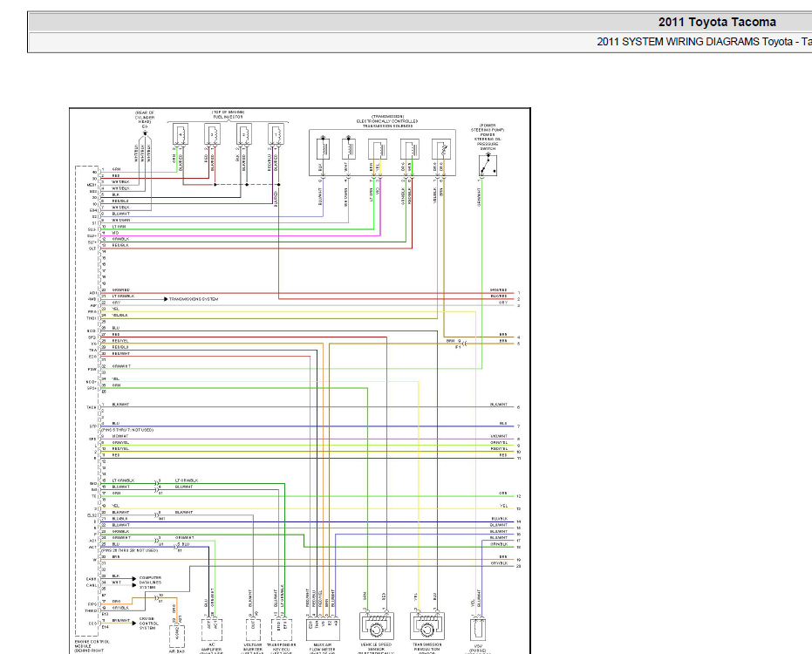Click the 'TRANSMISSION REVOLUTION SENSOR' caption
The height and width of the screenshot is (654, 812).
point(427,647)
